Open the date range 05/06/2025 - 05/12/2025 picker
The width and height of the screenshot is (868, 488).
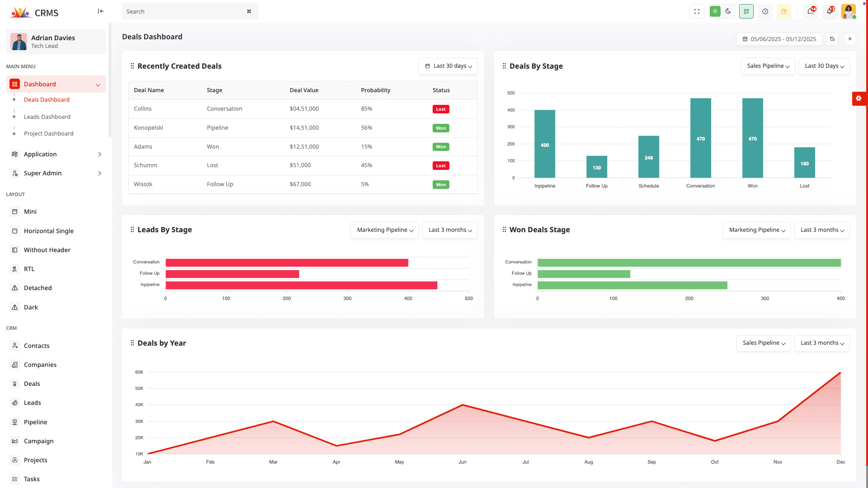click(778, 39)
